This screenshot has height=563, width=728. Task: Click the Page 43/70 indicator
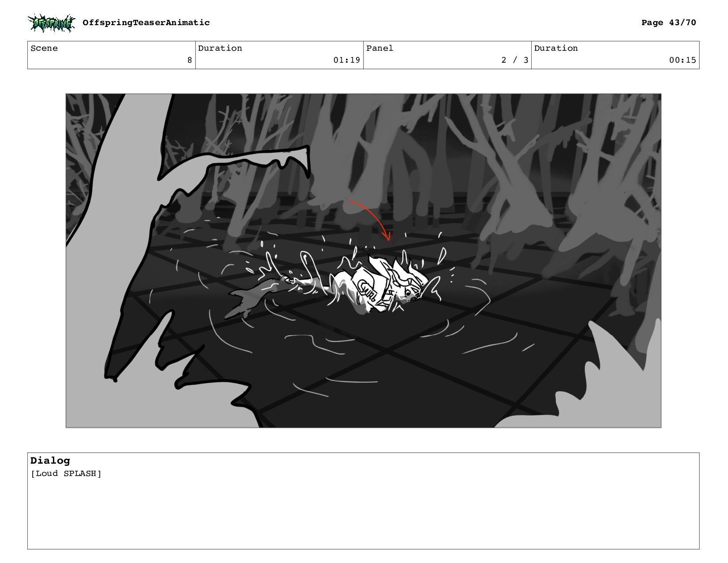(668, 23)
